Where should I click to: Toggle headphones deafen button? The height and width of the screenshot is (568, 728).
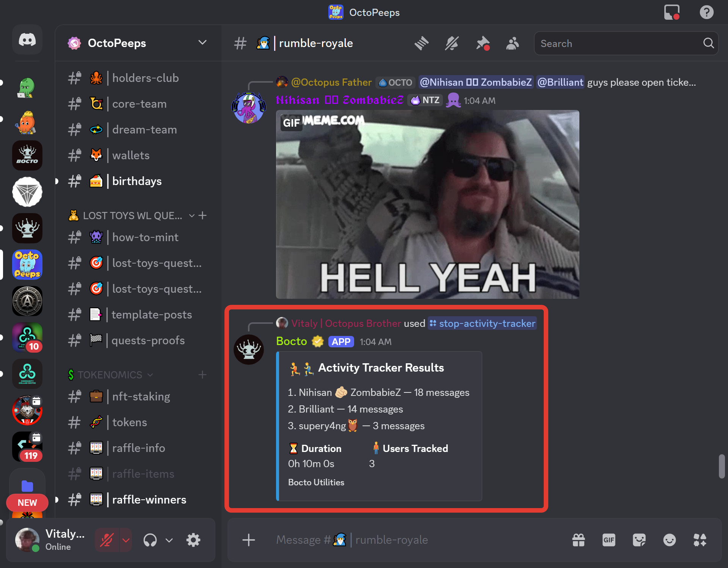point(150,540)
